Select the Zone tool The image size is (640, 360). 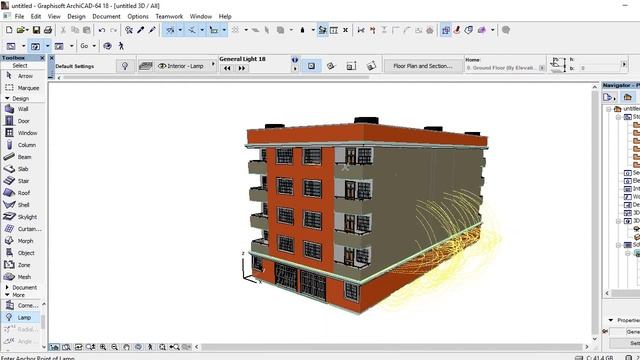coord(23,264)
